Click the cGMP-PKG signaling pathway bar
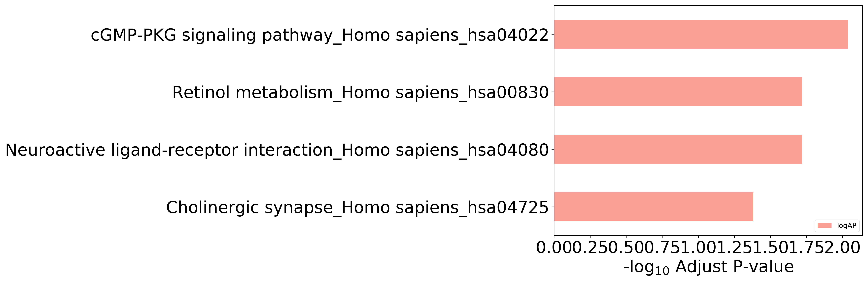Screen dimensions: 868x281 pyautogui.click(x=701, y=34)
